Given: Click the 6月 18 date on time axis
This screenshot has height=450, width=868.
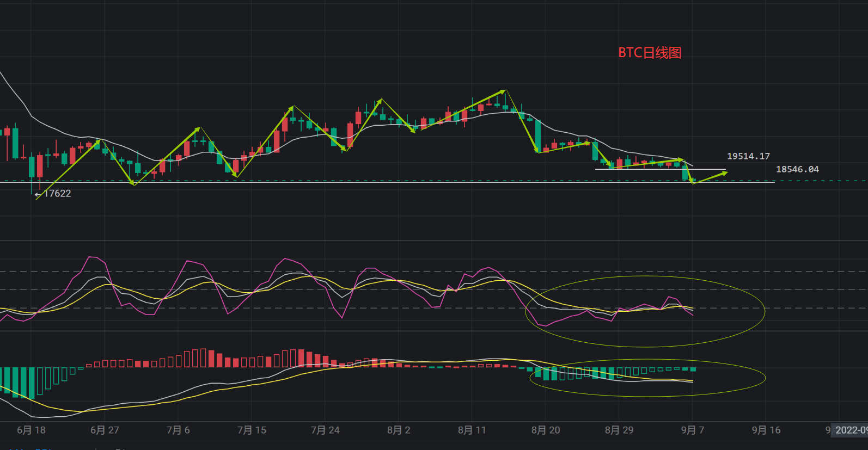Looking at the screenshot, I should click(31, 430).
